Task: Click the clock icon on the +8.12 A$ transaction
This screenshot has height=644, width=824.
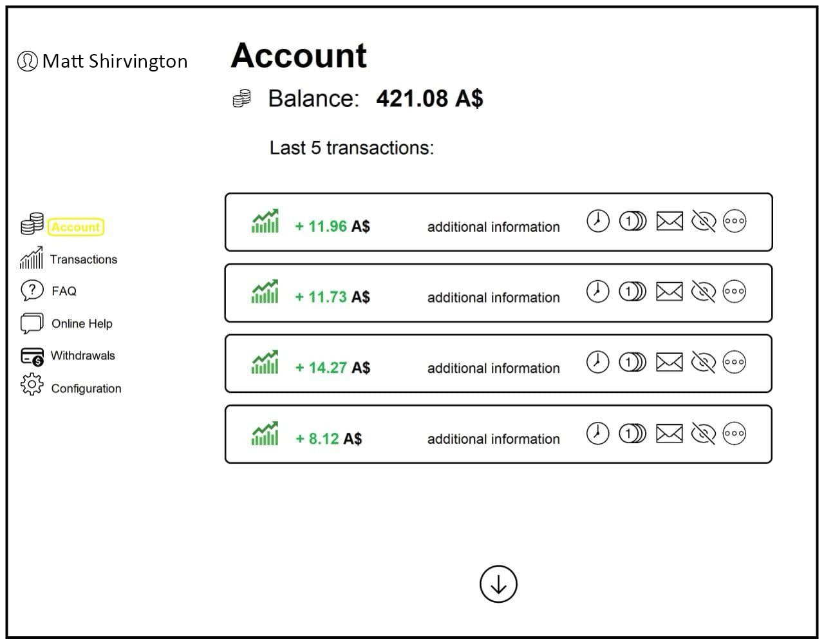Action: (597, 433)
